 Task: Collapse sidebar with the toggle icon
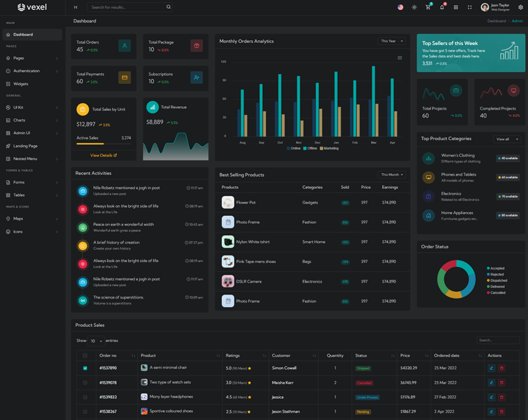click(x=75, y=7)
